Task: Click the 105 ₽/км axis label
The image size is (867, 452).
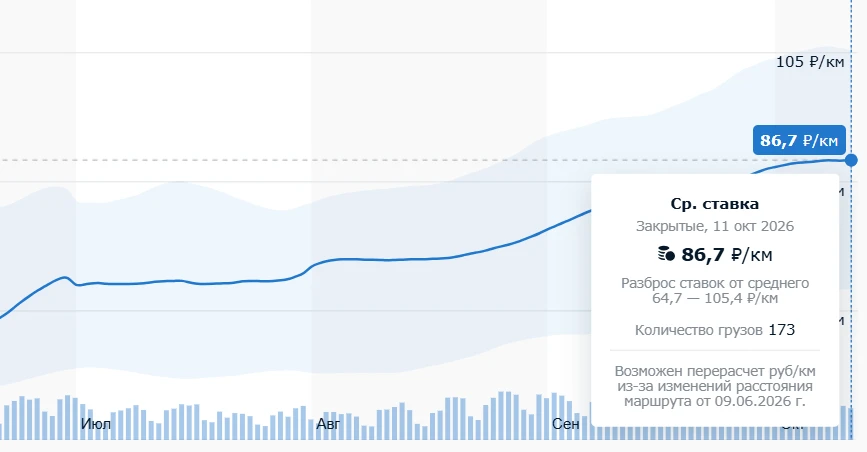Action: pyautogui.click(x=810, y=62)
